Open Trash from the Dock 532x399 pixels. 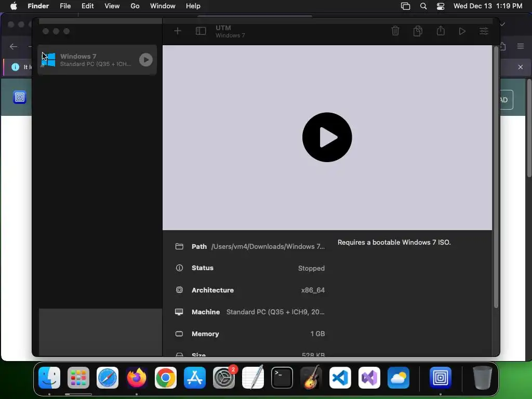tap(483, 378)
